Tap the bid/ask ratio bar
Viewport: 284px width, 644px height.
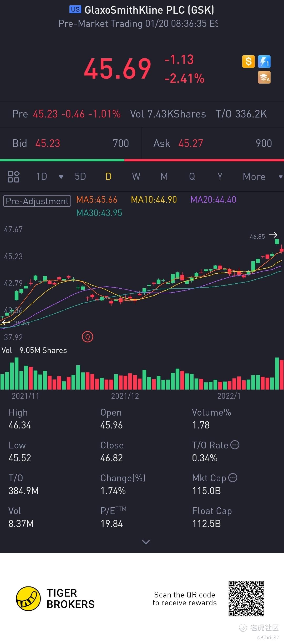click(142, 160)
